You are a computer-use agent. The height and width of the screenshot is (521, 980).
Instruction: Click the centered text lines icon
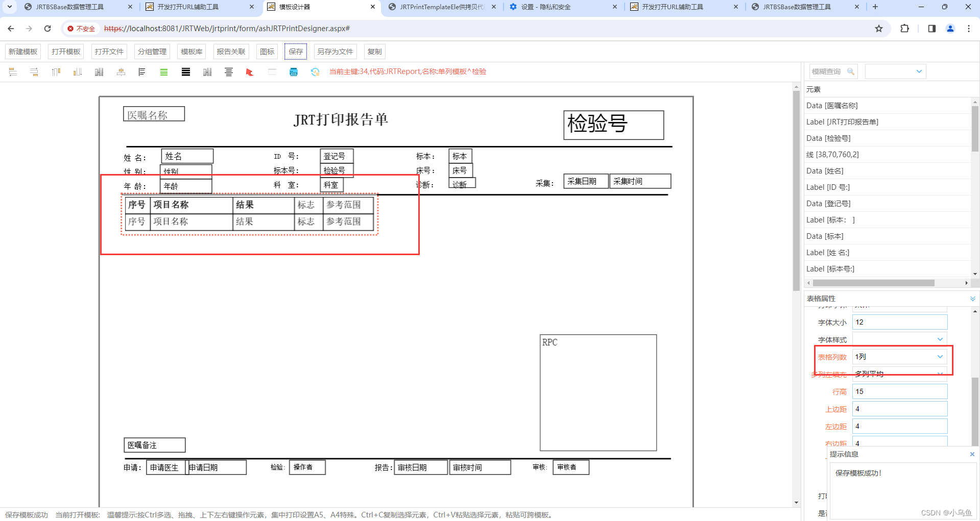click(229, 72)
